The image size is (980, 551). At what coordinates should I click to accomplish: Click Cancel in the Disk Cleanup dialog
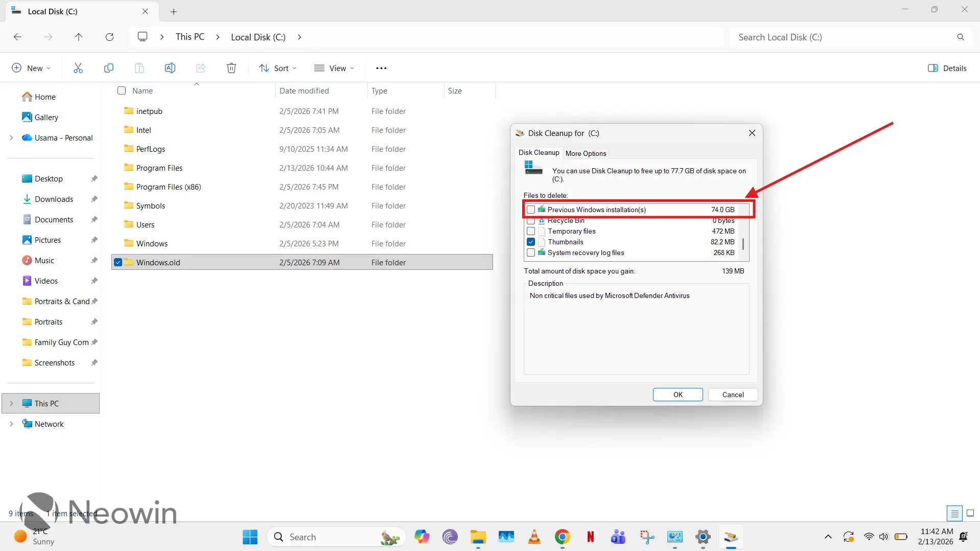[733, 395]
